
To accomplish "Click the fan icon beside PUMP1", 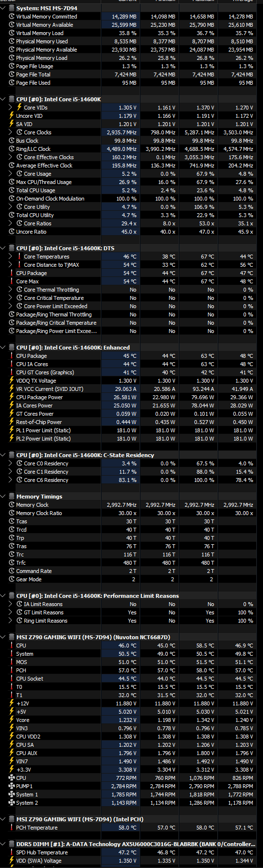I will pyautogui.click(x=12, y=786).
